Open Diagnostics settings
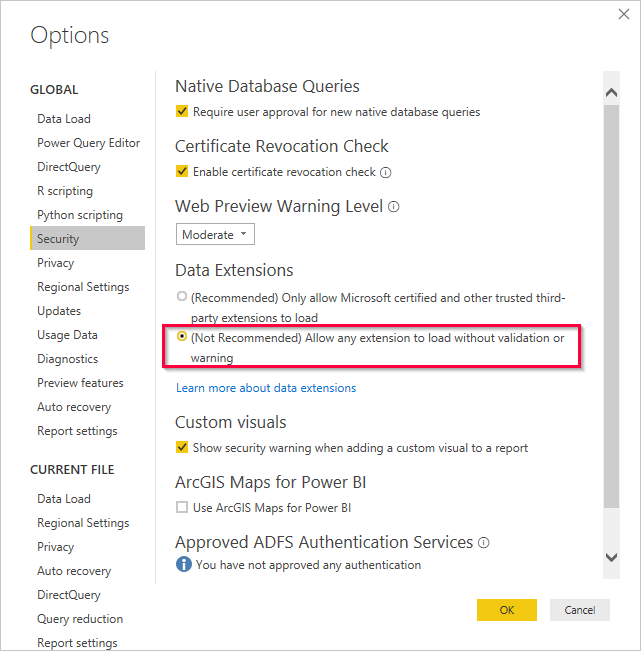Viewport: 641px width, 651px height. [68, 359]
